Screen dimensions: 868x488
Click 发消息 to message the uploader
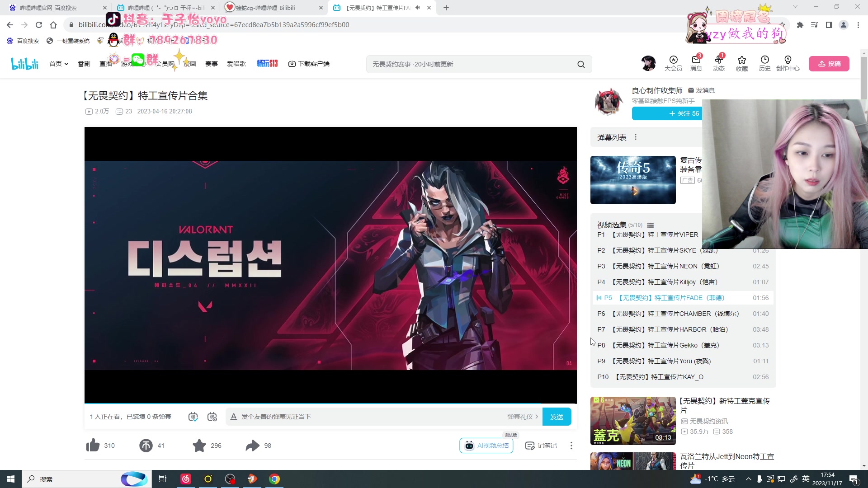(701, 90)
